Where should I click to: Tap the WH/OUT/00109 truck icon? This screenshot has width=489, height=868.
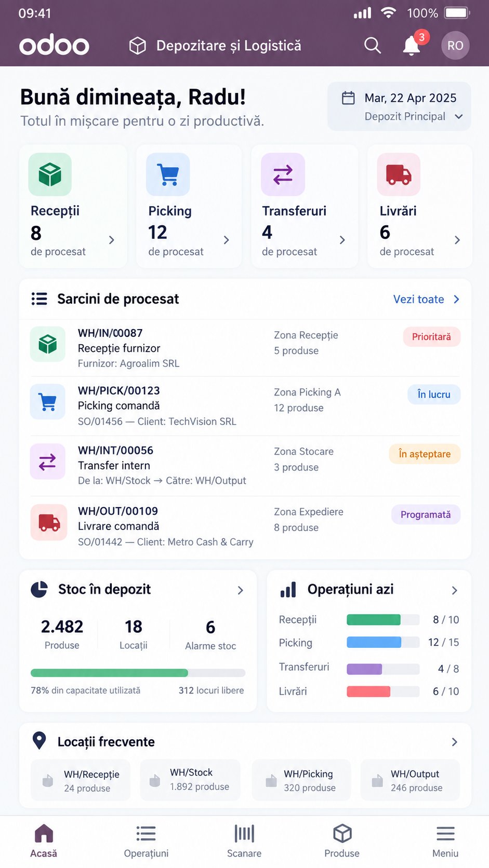tap(48, 522)
